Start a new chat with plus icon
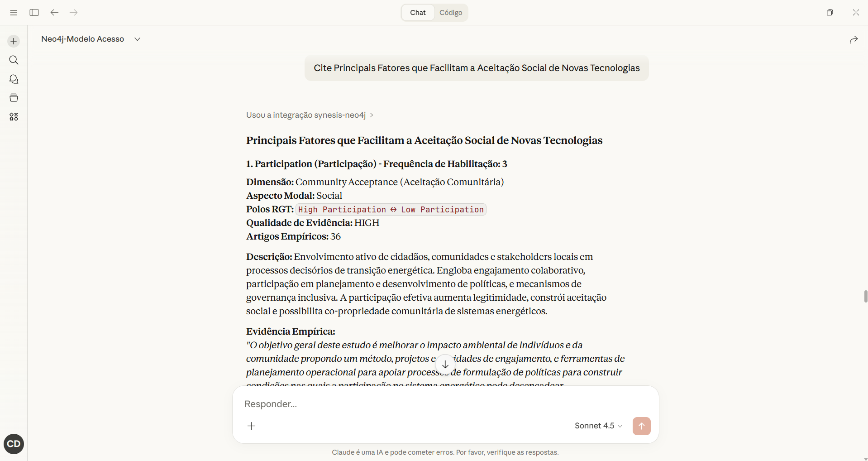 [x=14, y=41]
